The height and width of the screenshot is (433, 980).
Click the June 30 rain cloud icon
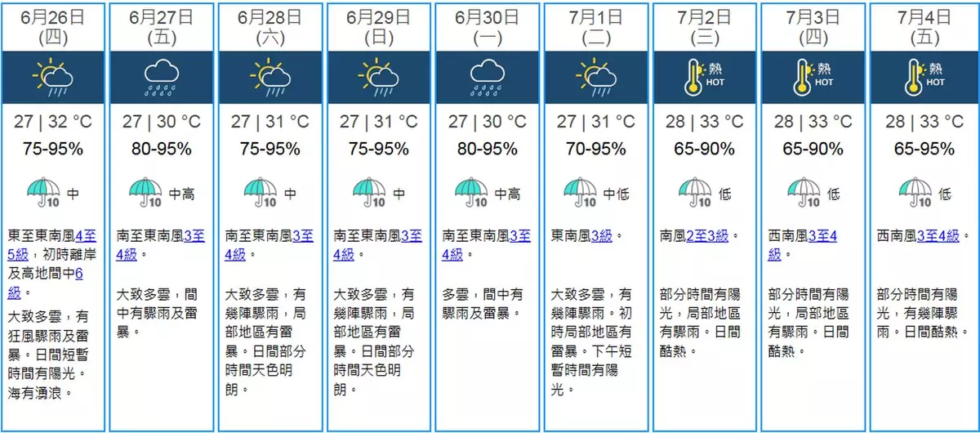(488, 77)
